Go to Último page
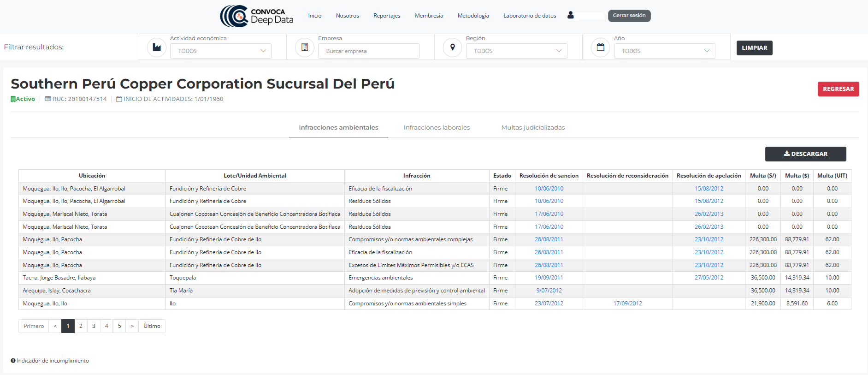 click(152, 326)
